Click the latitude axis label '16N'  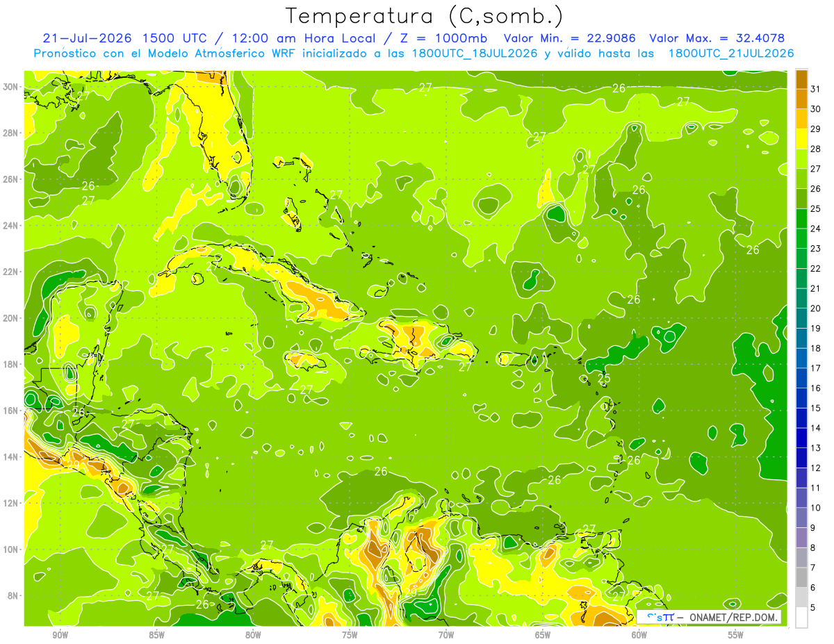coord(11,411)
